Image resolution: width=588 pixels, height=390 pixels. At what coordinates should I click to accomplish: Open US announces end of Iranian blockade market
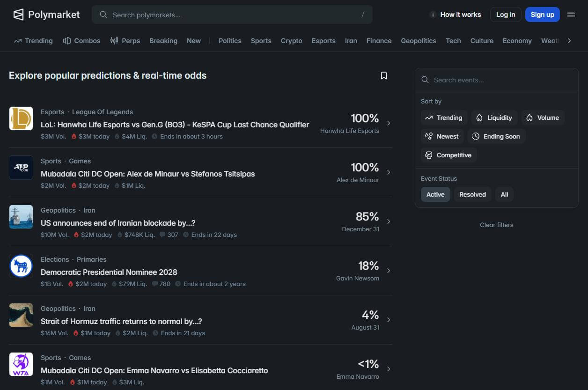[x=118, y=223]
